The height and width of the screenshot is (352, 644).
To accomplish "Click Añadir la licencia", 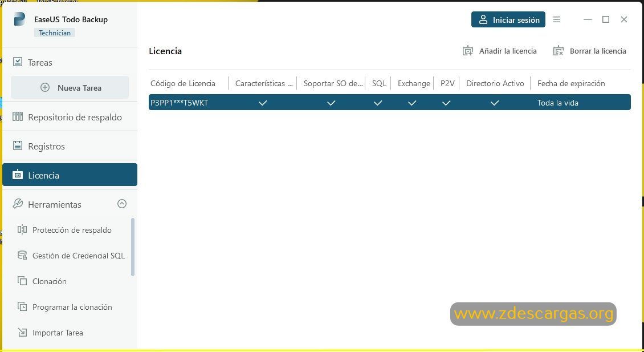I will (x=500, y=51).
